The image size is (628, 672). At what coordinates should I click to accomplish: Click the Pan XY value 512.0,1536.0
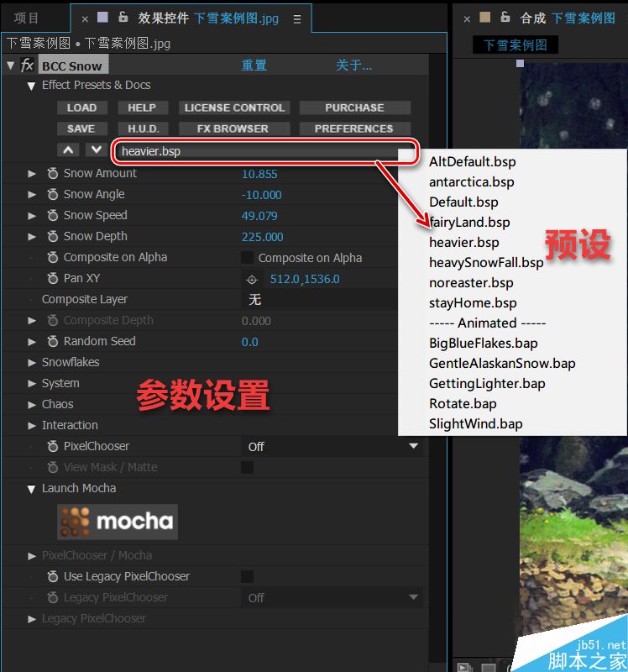305,279
